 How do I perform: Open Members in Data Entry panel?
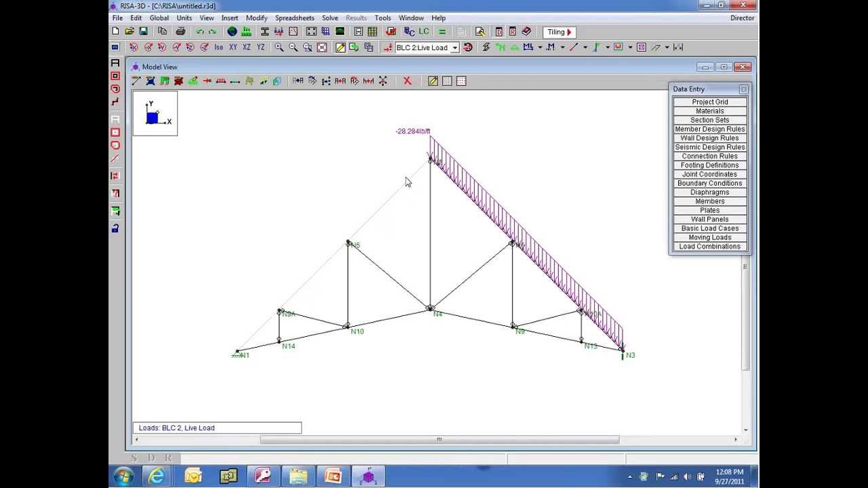point(710,201)
